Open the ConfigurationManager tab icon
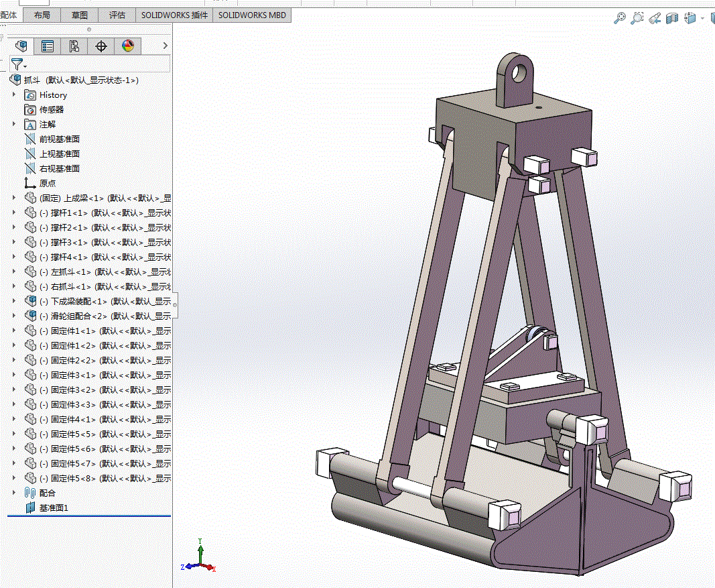The height and width of the screenshot is (588, 715). click(74, 46)
